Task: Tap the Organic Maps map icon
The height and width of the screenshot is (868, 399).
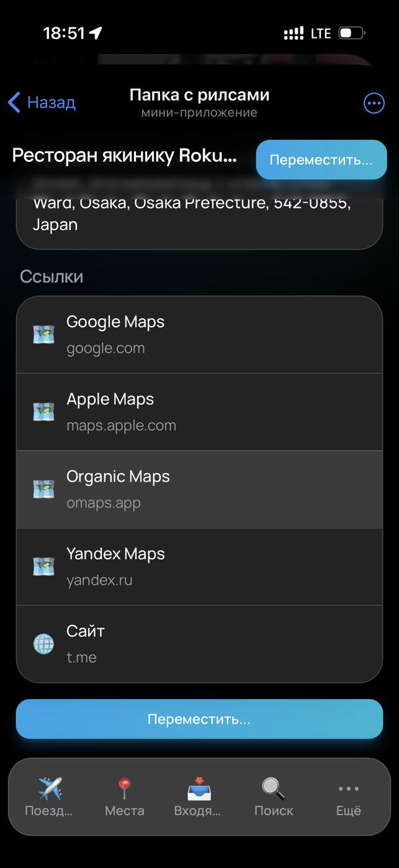Action: (x=43, y=489)
